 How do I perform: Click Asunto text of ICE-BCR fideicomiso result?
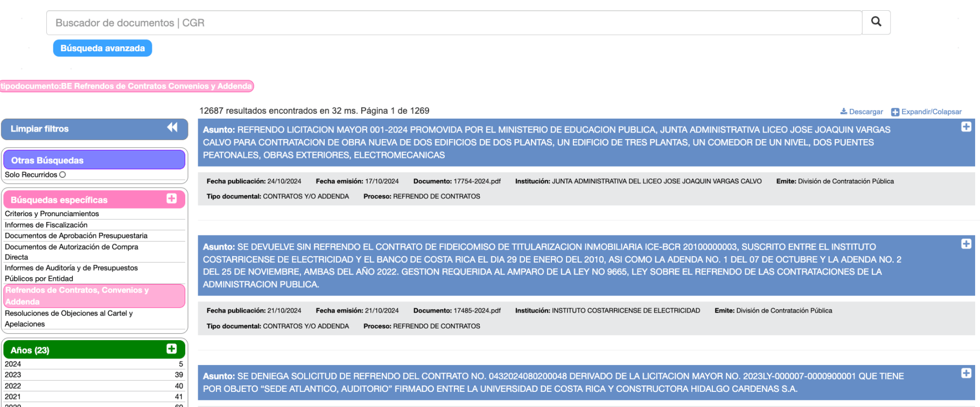[552, 265]
